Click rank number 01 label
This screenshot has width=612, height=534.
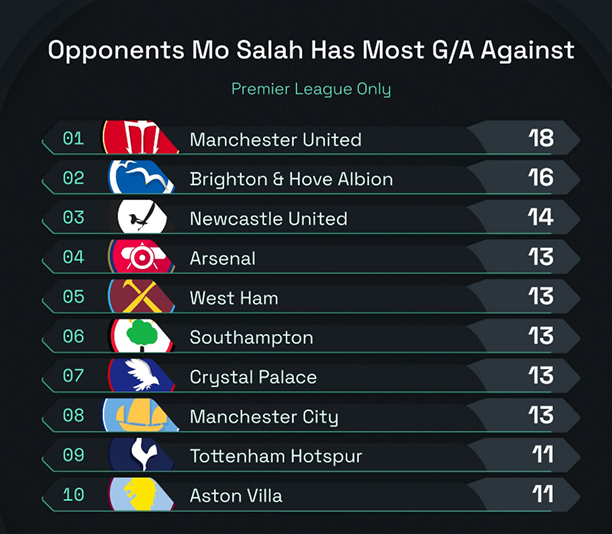(74, 138)
